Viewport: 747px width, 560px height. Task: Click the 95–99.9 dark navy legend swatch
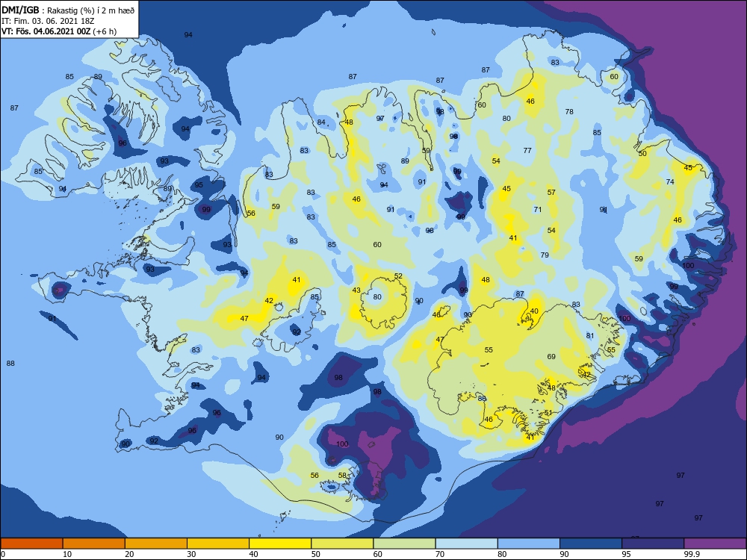pyautogui.click(x=653, y=544)
